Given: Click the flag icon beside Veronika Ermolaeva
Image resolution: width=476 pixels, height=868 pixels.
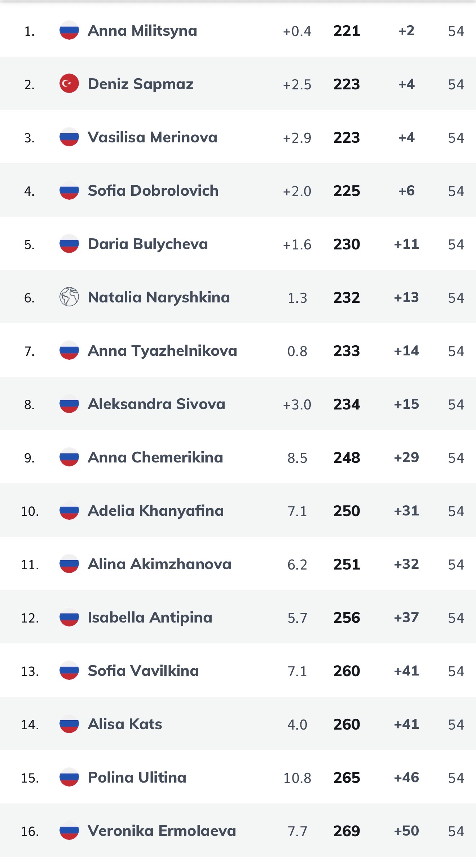Looking at the screenshot, I should (69, 831).
